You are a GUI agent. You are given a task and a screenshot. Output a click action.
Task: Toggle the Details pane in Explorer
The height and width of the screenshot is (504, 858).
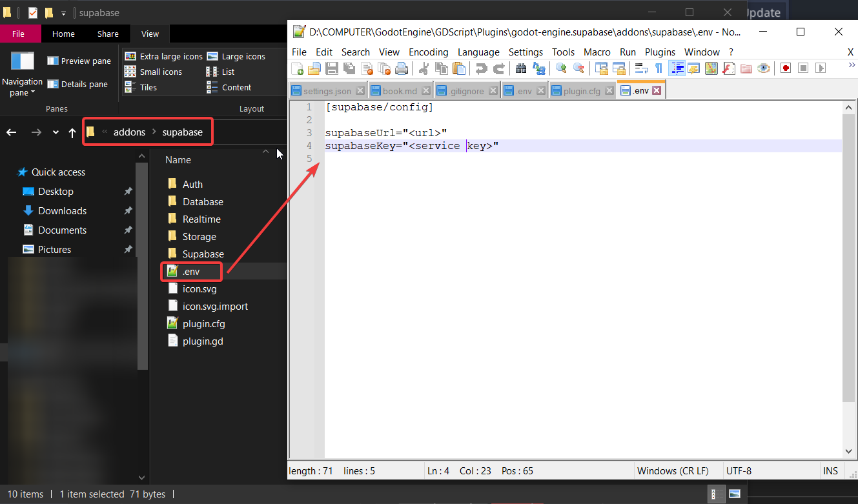pyautogui.click(x=77, y=84)
